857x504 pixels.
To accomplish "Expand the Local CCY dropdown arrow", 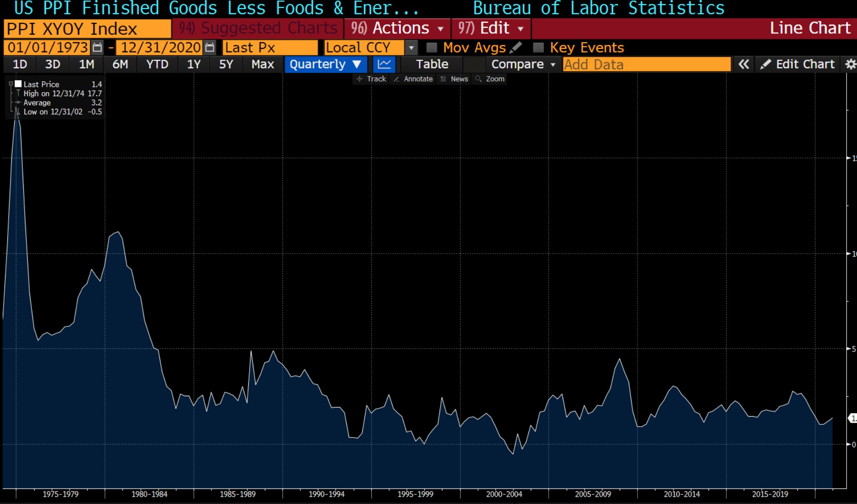I will click(411, 47).
